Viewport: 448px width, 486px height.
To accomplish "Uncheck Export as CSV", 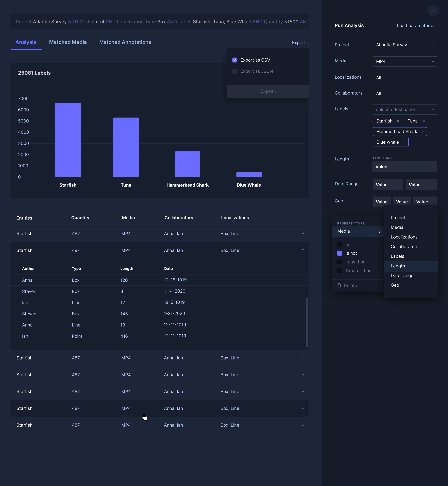I will pyautogui.click(x=235, y=60).
